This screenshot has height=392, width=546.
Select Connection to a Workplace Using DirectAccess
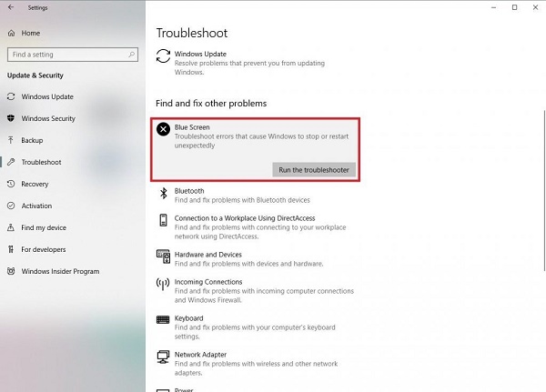click(245, 218)
